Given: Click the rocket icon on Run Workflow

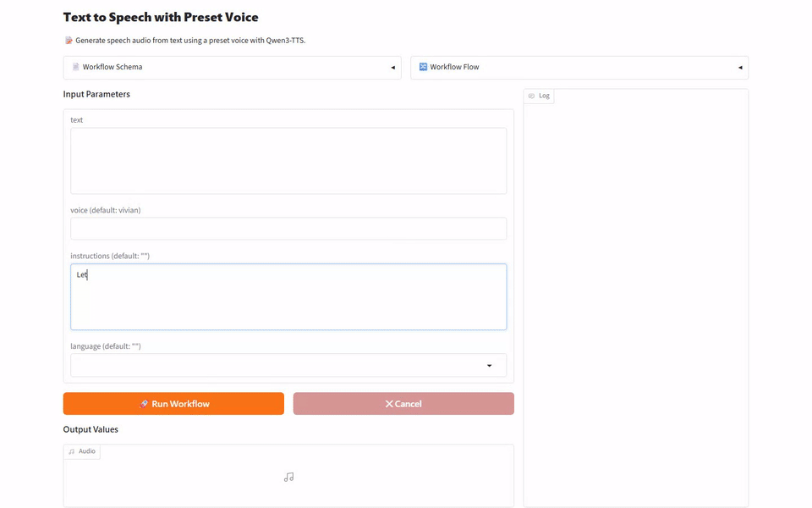Looking at the screenshot, I should tap(144, 404).
